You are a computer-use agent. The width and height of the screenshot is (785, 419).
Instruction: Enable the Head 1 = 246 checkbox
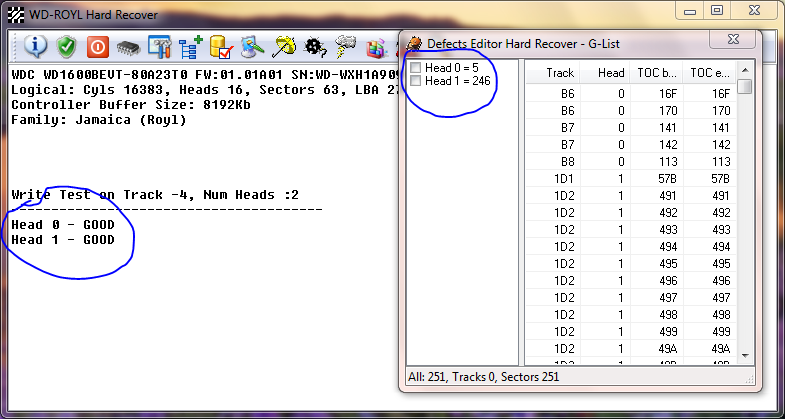tap(416, 81)
